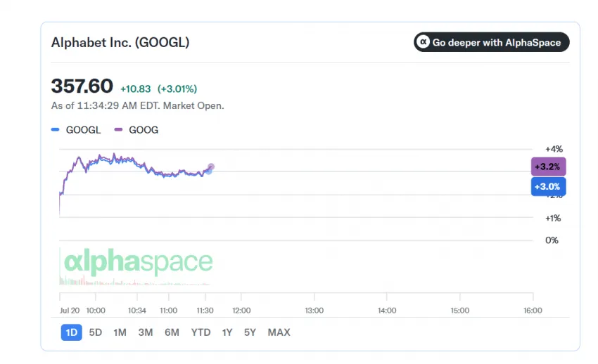Viewport: 598px width, 364px height.
Task: Click the latest price marker on chart line
Action: click(x=210, y=168)
